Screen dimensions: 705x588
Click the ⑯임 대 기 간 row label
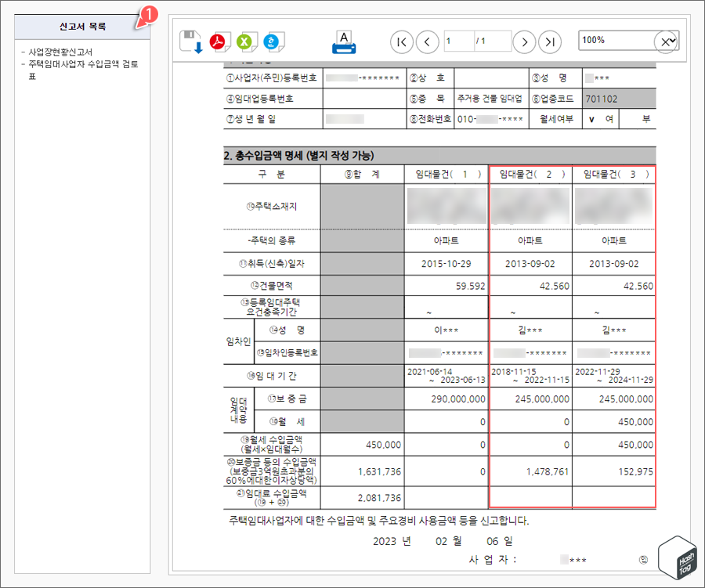coord(272,376)
